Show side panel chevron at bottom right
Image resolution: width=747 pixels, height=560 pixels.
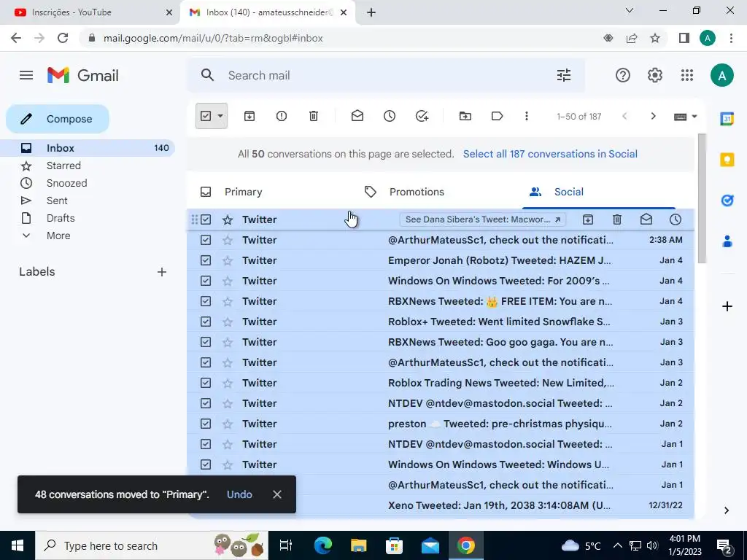[x=727, y=510]
